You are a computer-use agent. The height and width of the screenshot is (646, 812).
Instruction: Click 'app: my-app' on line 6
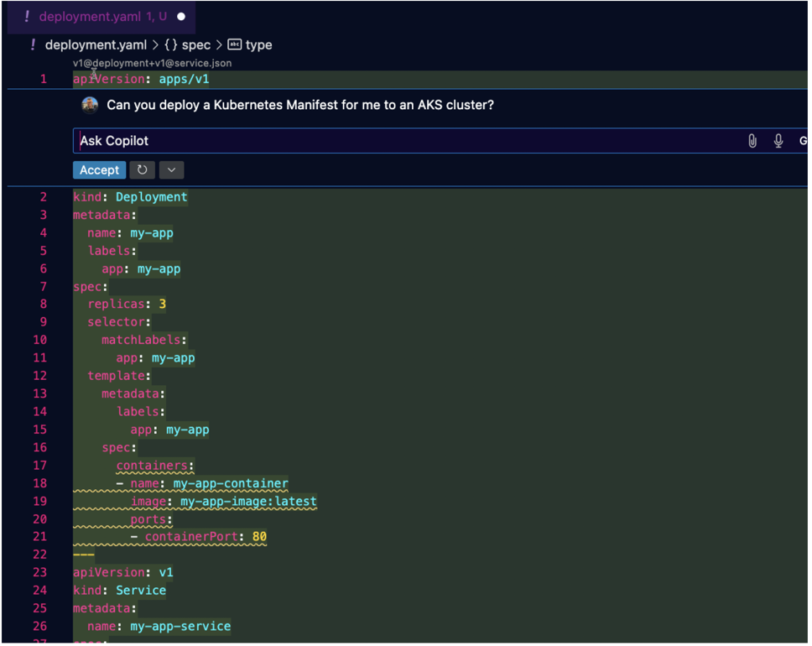coord(142,268)
